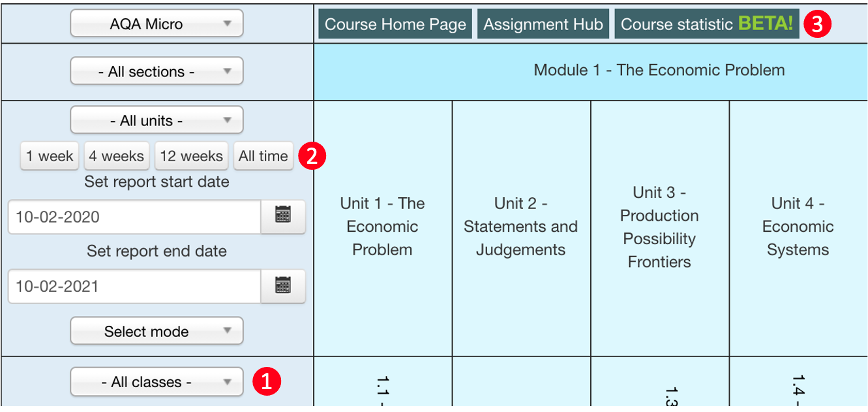Expand the All units dropdown
868x412 pixels.
pyautogui.click(x=157, y=120)
